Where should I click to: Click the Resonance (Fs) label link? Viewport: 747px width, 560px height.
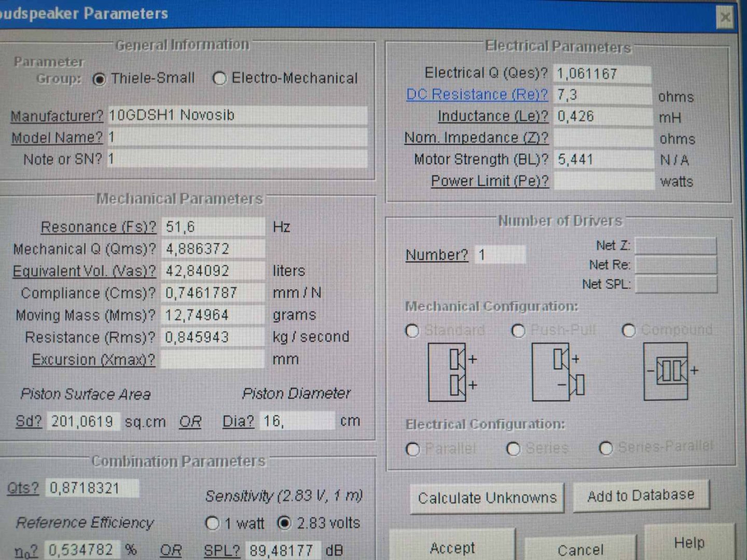click(x=98, y=227)
